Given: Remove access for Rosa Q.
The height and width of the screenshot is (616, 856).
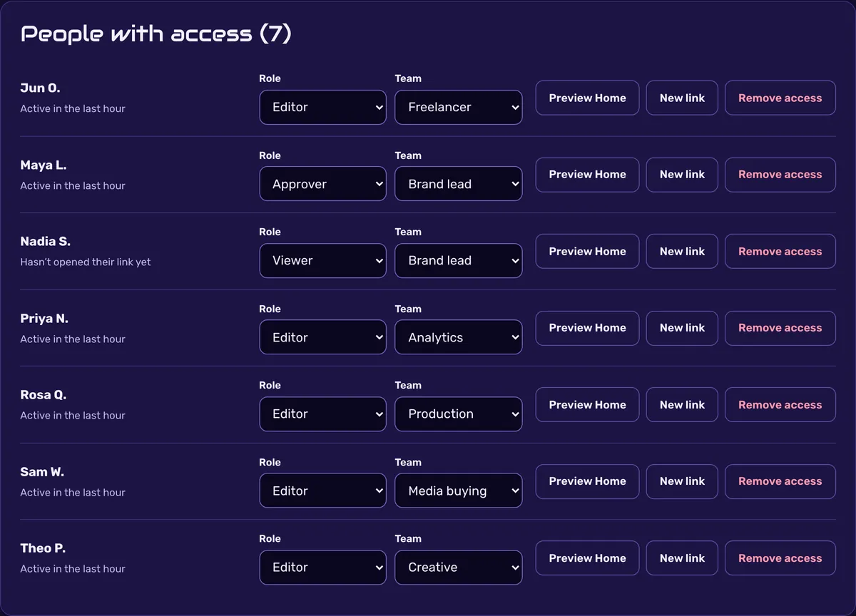Looking at the screenshot, I should (x=780, y=404).
